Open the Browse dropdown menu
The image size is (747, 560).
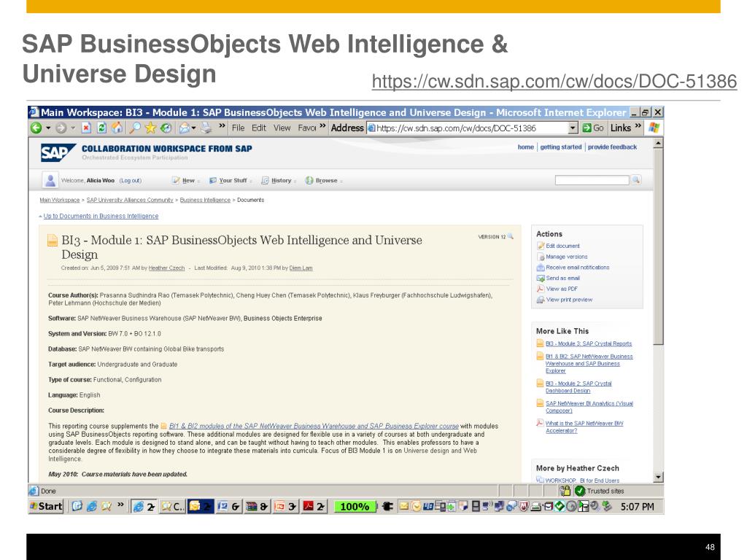[324, 181]
